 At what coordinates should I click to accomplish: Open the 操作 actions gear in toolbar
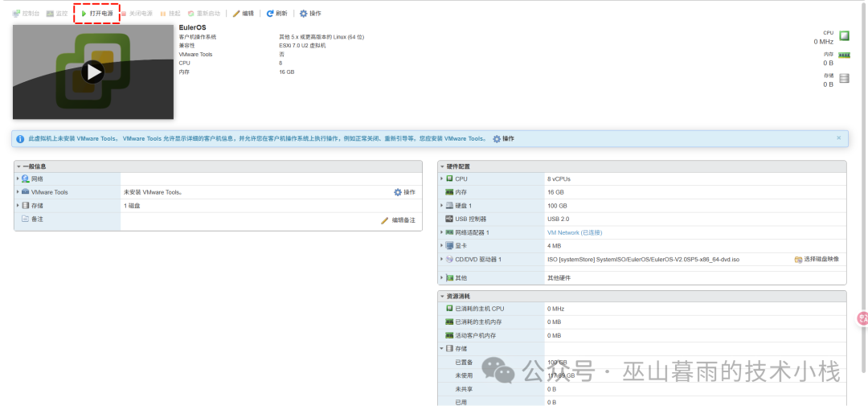[310, 14]
